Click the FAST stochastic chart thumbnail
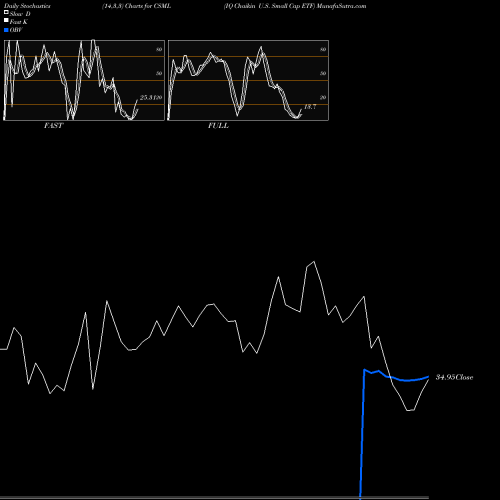 [x=84, y=80]
